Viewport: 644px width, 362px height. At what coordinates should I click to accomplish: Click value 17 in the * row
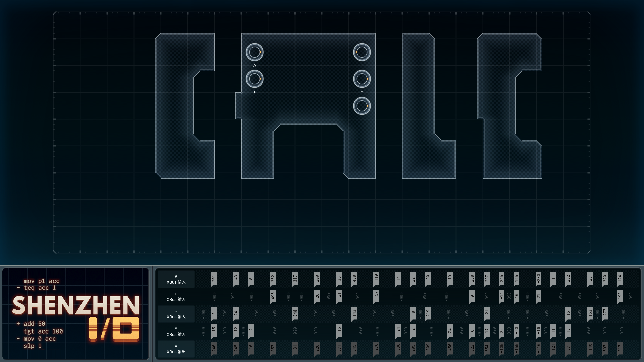click(x=487, y=331)
